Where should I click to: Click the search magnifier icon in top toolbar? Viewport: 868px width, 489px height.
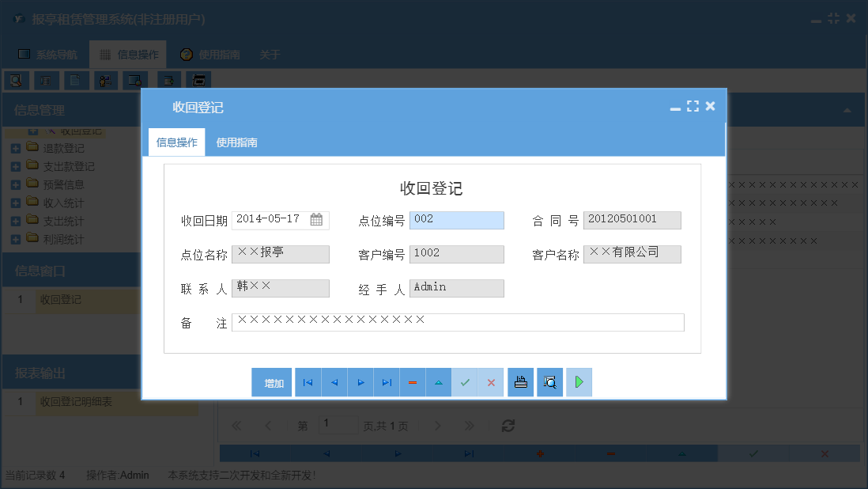17,80
